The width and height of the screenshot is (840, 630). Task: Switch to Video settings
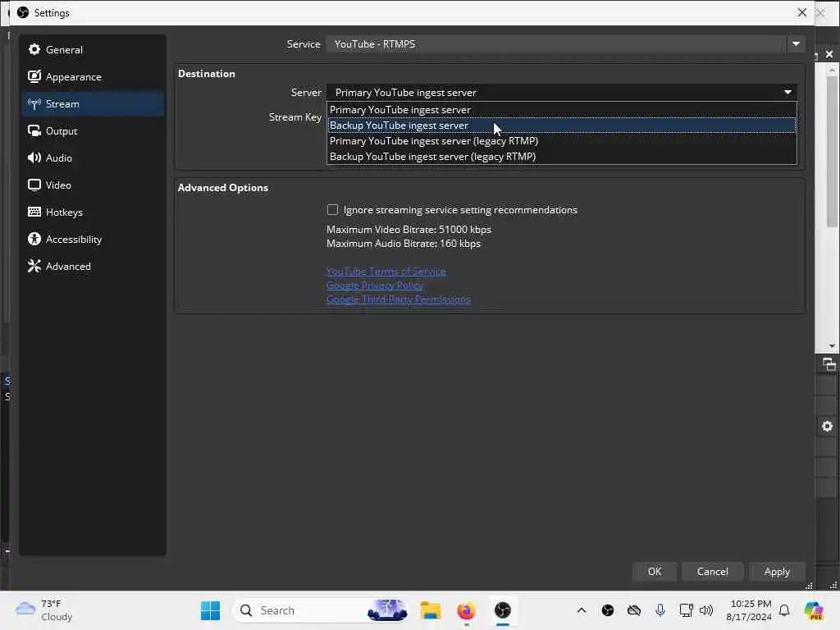[x=93, y=185]
